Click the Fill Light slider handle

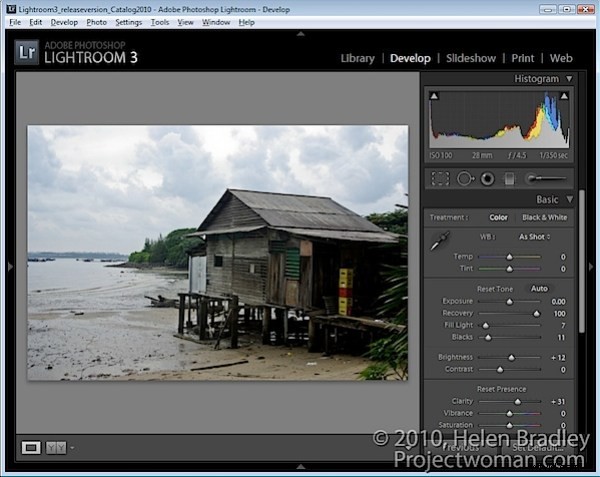pyautogui.click(x=486, y=326)
